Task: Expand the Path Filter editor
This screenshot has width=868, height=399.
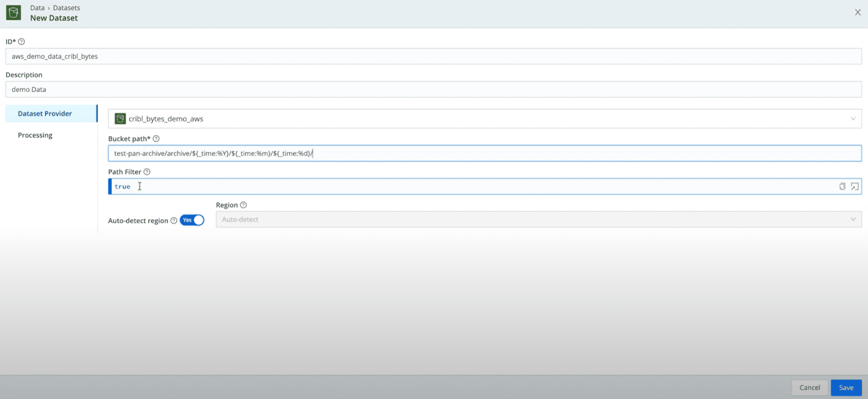Action: [x=854, y=186]
